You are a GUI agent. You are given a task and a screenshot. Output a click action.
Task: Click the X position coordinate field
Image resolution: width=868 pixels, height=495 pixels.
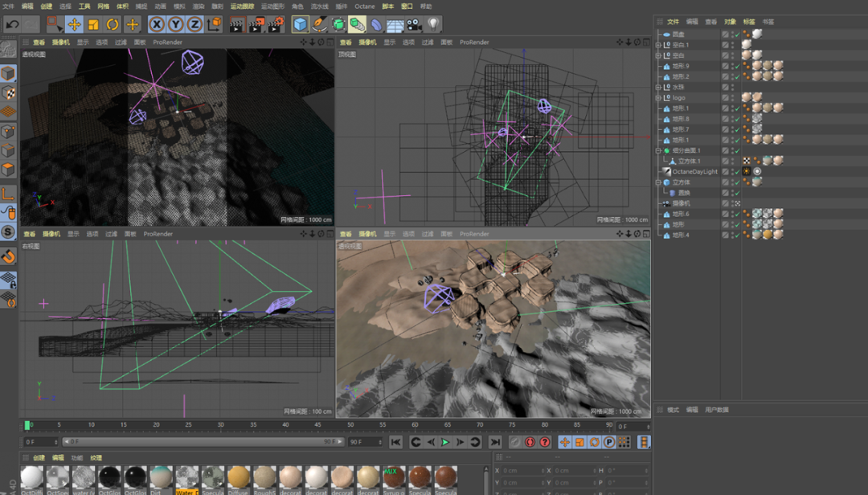pyautogui.click(x=522, y=471)
